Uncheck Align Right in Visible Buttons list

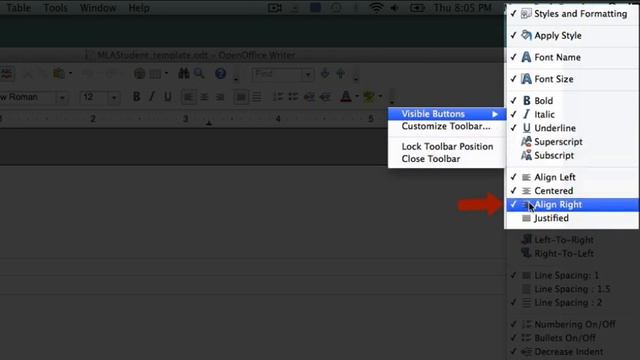point(572,204)
